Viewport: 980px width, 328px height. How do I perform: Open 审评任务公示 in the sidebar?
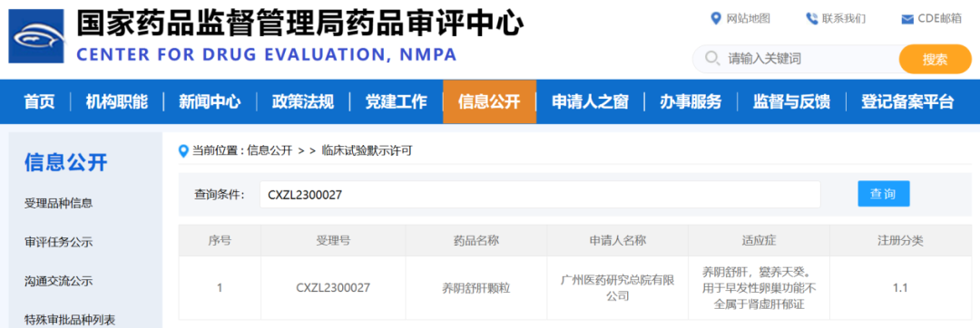58,242
